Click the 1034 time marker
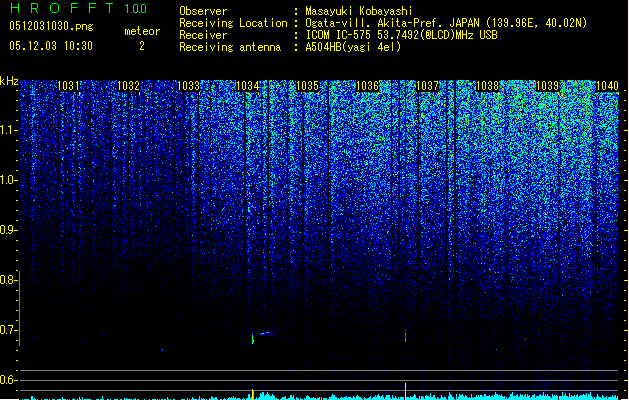Screen dimensions: 629x400 (248, 85)
